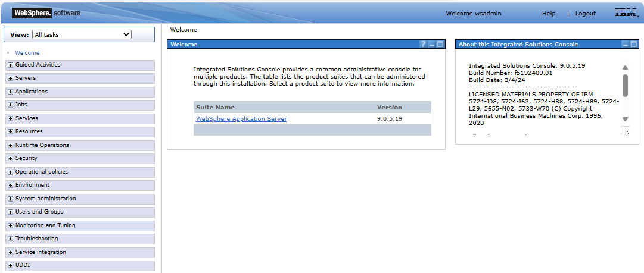This screenshot has width=644, height=273.
Task: Expand the Security section
Action: pos(10,158)
